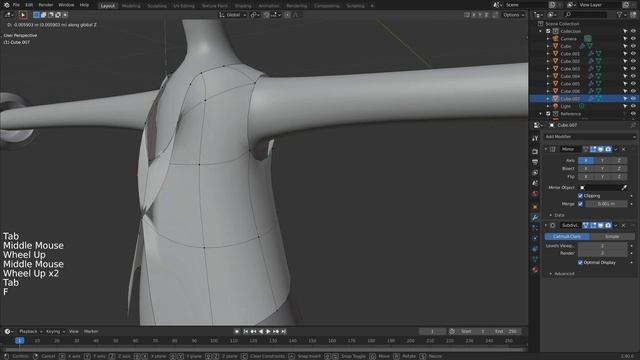Collapse the Mirror modifier panel
Viewport: 640px width, 360px height.
pos(546,149)
